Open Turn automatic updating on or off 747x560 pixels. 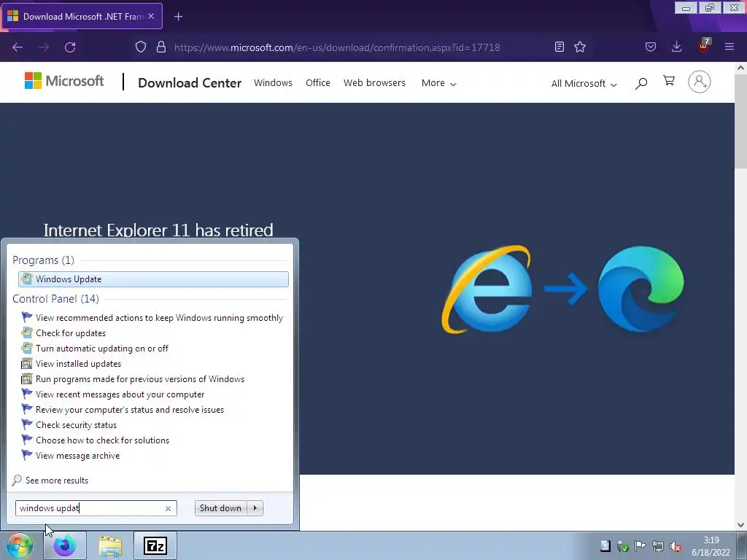tap(95, 348)
